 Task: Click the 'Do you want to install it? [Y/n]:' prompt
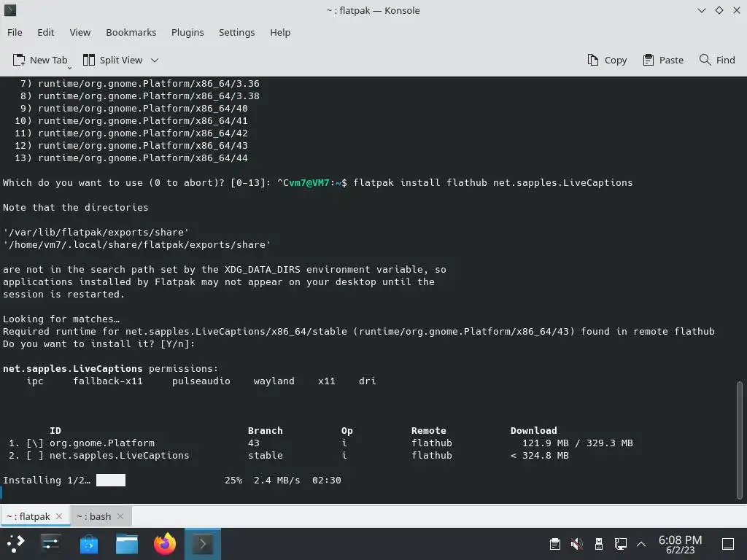[99, 344]
